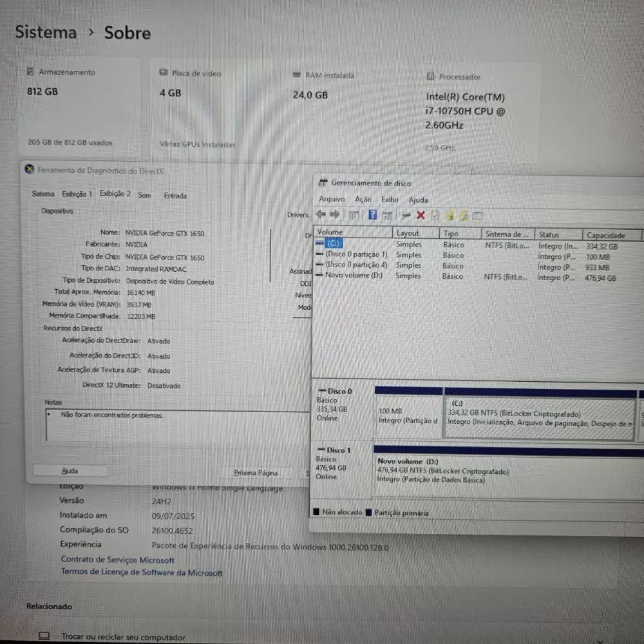Open the Ajuda menu in Disk Management
644x644 pixels.
coord(418,200)
